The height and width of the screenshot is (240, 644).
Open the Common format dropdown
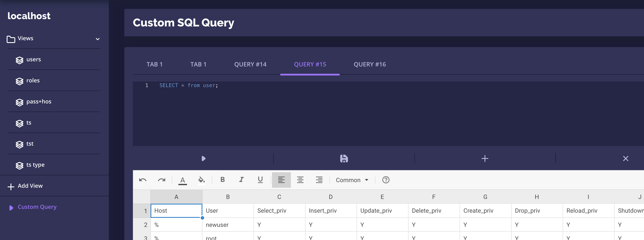tap(352, 180)
